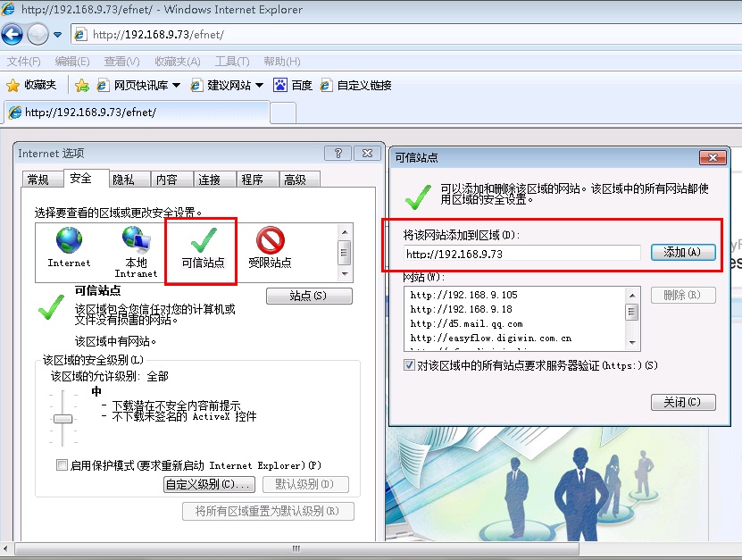Click the Forward navigation arrow button
The width and height of the screenshot is (742, 560).
pyautogui.click(x=38, y=35)
